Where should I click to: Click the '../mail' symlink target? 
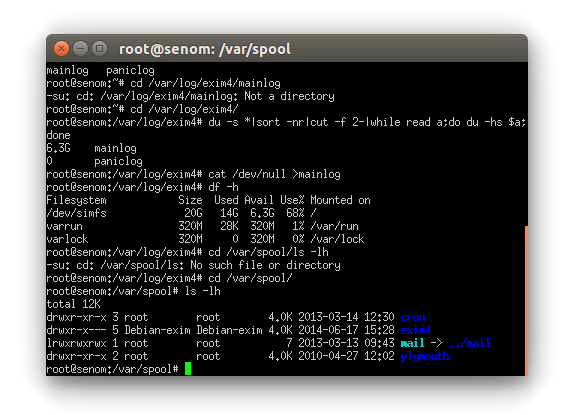[470, 343]
